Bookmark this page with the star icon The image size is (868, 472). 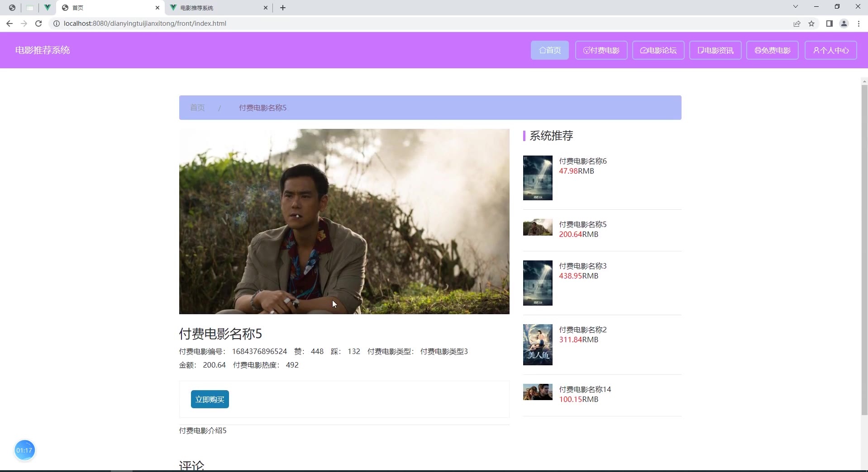[811, 24]
